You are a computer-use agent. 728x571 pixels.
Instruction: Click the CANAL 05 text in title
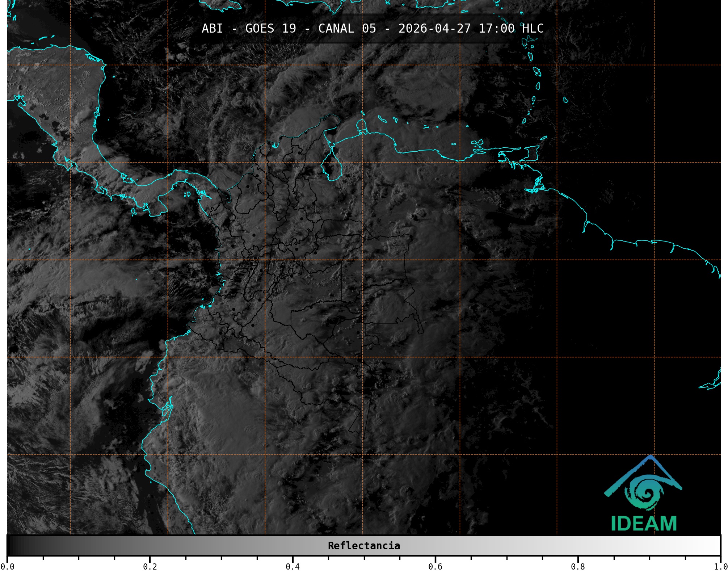[347, 28]
